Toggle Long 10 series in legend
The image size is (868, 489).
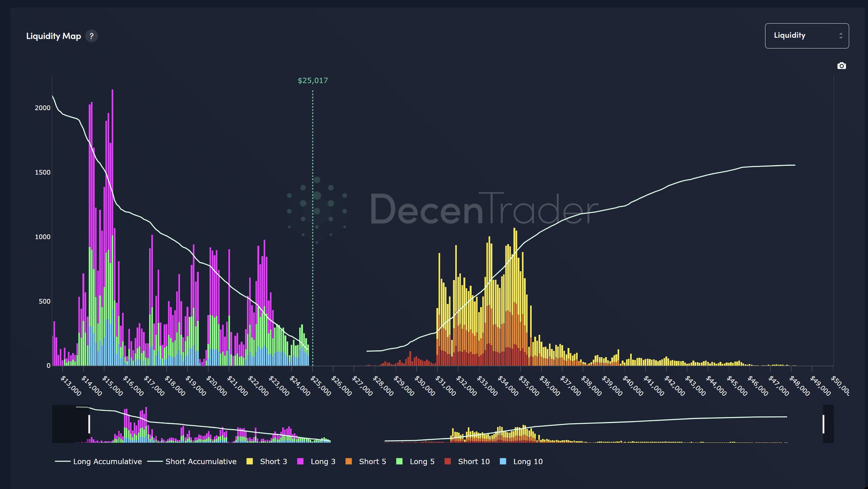tap(521, 461)
